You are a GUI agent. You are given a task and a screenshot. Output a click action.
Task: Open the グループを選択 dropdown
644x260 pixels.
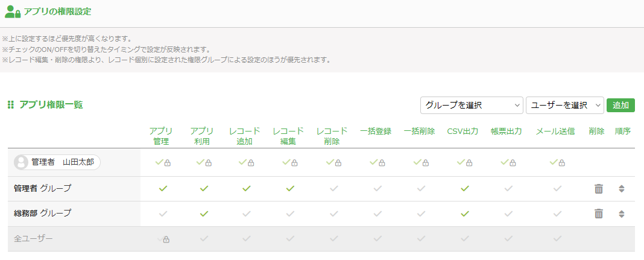point(472,105)
